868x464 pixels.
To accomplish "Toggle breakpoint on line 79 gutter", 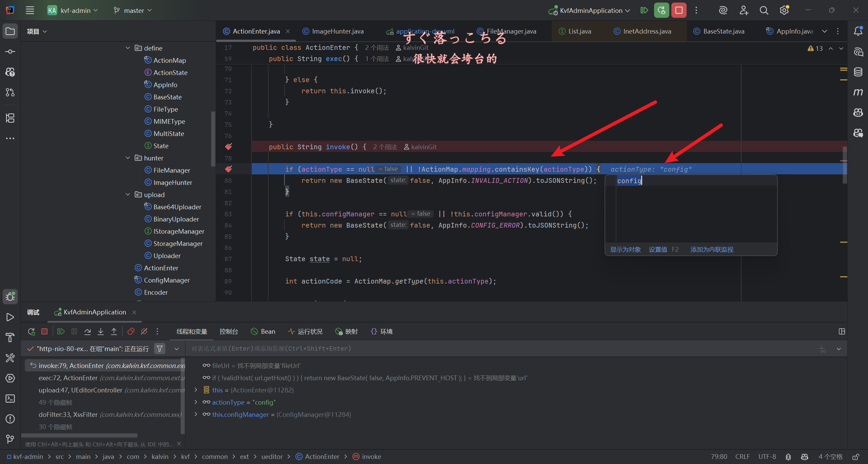I will [229, 169].
